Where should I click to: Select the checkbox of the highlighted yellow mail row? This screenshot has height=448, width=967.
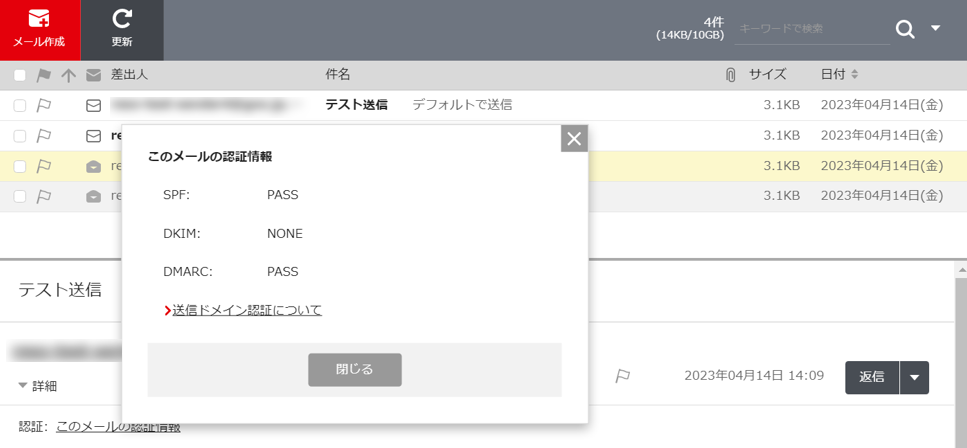point(20,166)
